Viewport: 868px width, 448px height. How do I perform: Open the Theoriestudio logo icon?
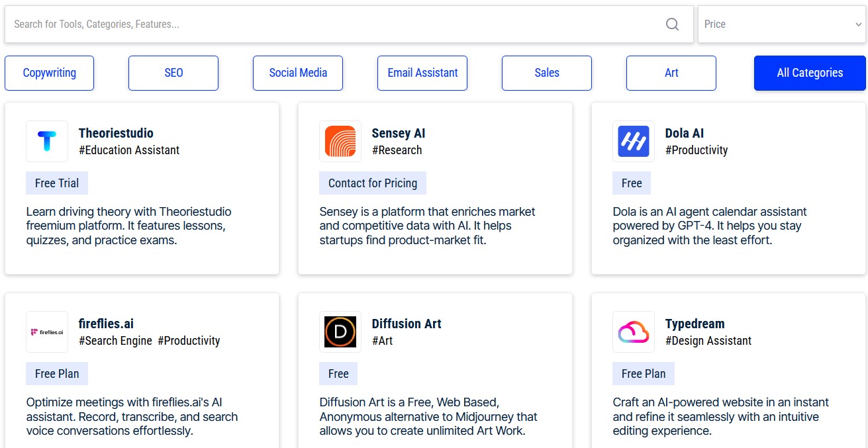point(47,141)
